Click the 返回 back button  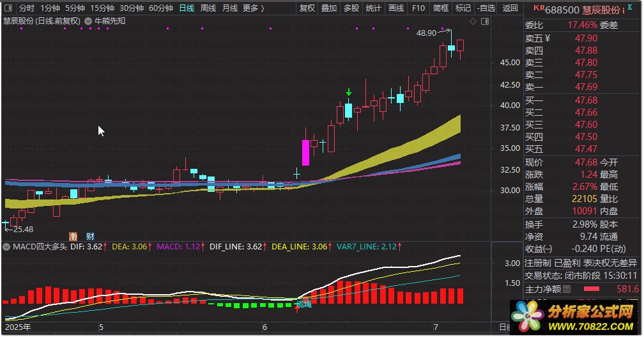[x=510, y=8]
